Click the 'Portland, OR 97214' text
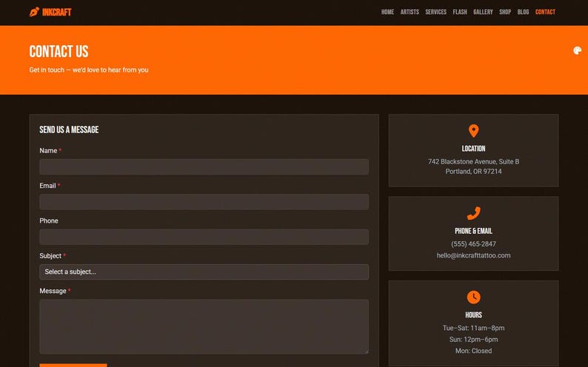The image size is (588, 367). coord(474,172)
